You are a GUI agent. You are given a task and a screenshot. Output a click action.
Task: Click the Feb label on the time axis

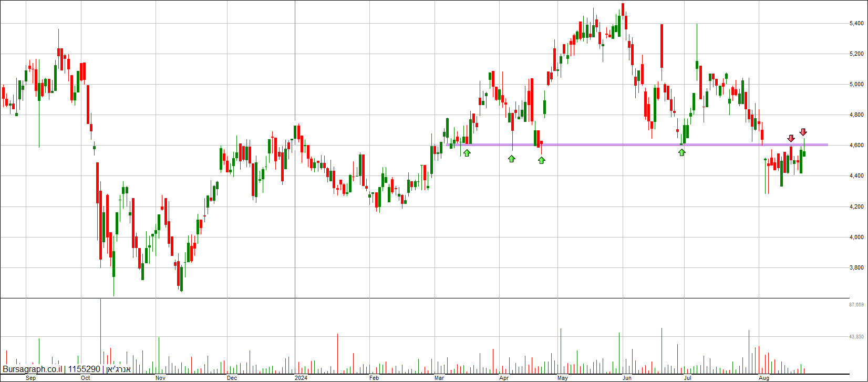pyautogui.click(x=374, y=378)
